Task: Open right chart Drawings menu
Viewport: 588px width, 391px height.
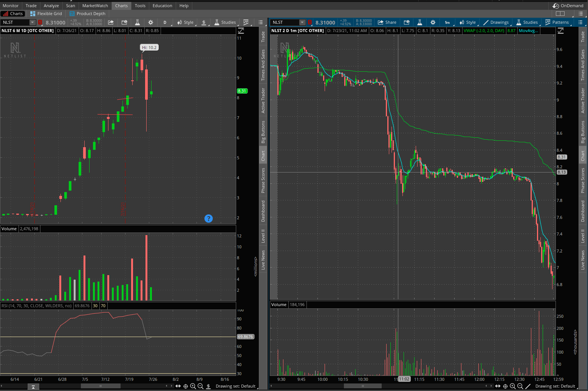Action: 496,22
